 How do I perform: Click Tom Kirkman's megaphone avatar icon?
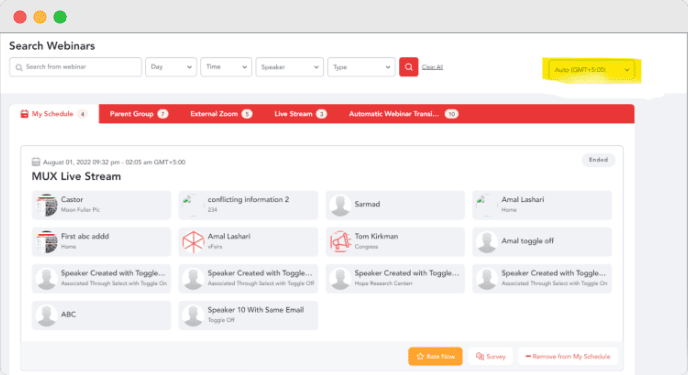340,242
